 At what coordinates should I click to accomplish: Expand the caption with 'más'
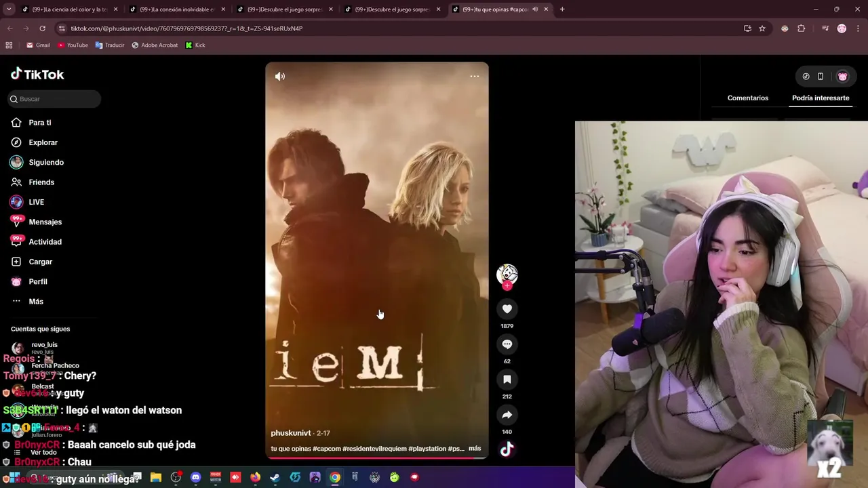pos(475,449)
